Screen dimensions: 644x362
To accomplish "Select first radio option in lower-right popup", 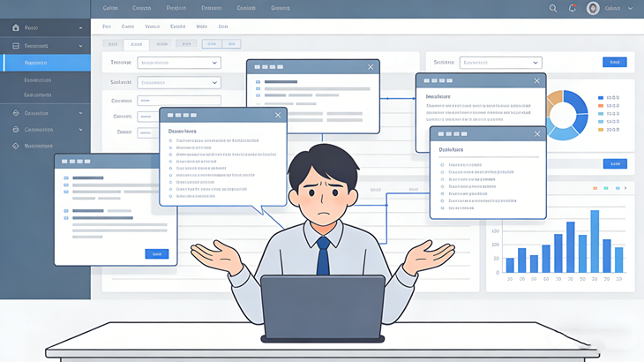I will pyautogui.click(x=442, y=165).
